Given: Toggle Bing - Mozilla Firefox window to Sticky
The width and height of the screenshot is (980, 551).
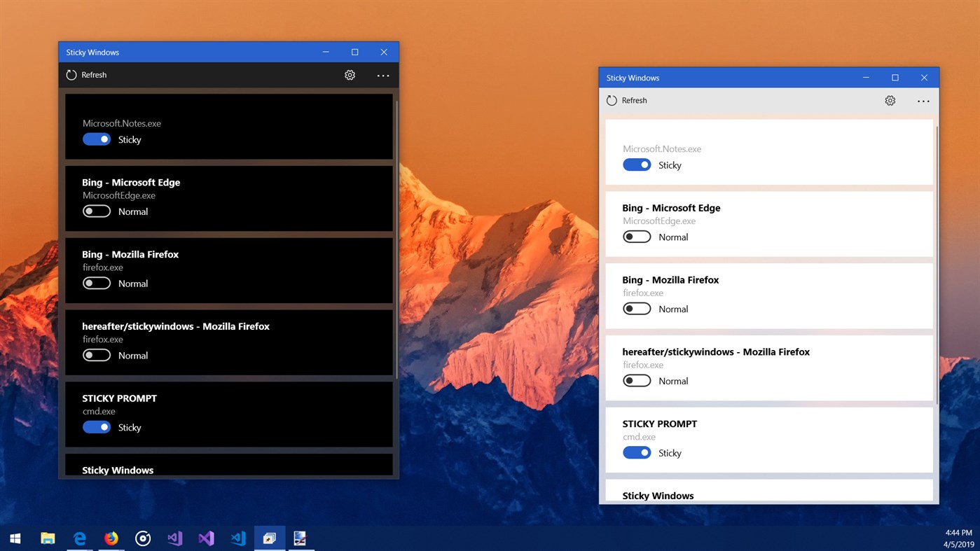Looking at the screenshot, I should tap(97, 283).
